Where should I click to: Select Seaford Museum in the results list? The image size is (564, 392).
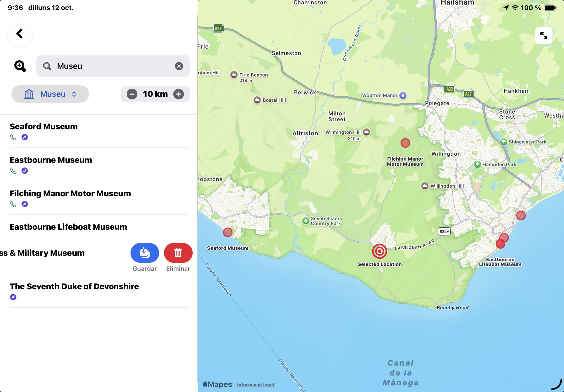coord(99,131)
